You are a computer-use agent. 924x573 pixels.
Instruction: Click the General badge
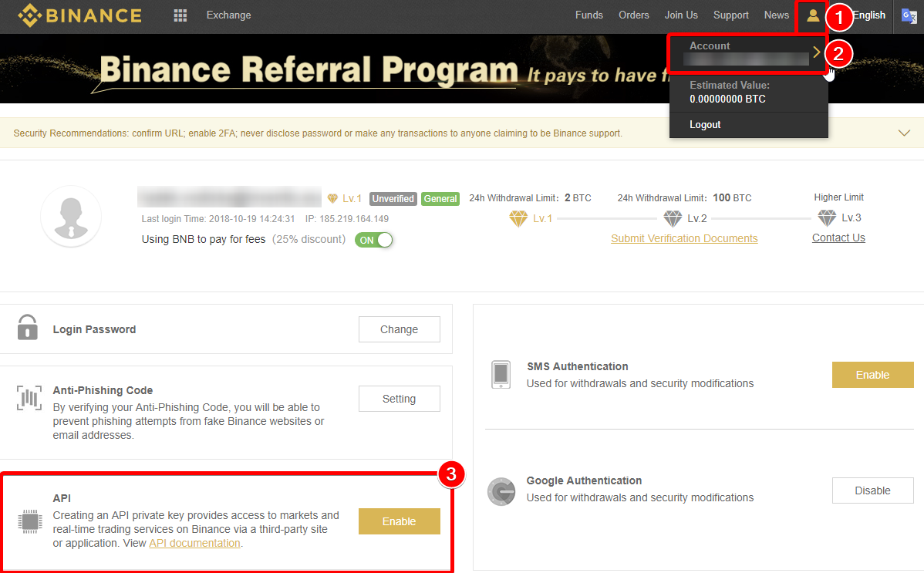(x=440, y=199)
